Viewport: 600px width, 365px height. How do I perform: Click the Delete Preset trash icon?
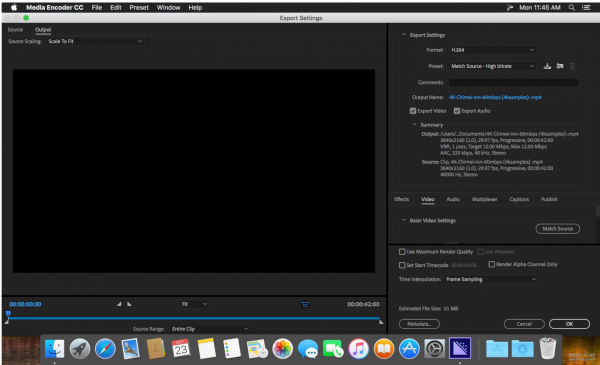(572, 66)
